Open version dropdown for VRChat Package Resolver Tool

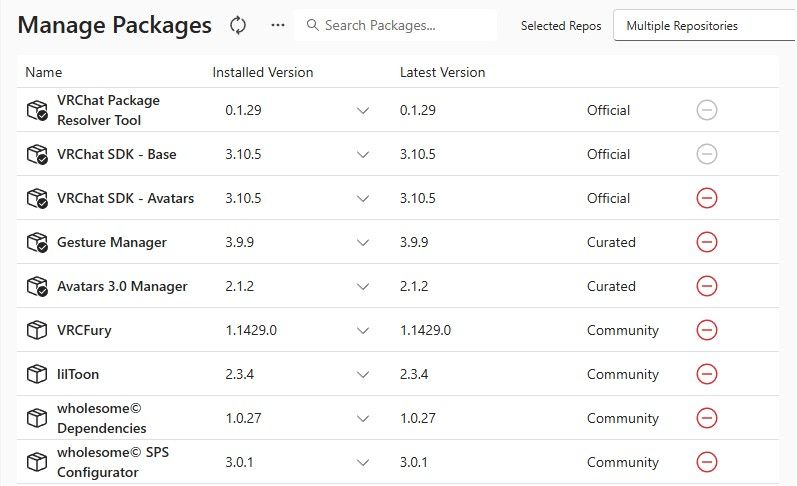363,110
